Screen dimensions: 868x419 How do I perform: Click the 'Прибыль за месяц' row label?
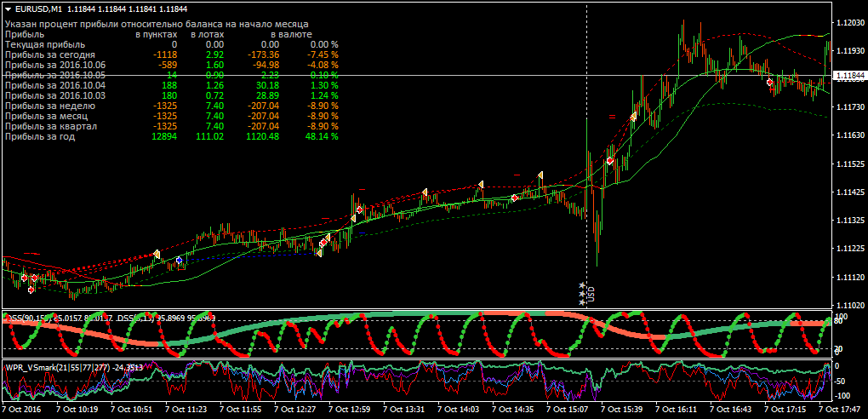[48, 116]
